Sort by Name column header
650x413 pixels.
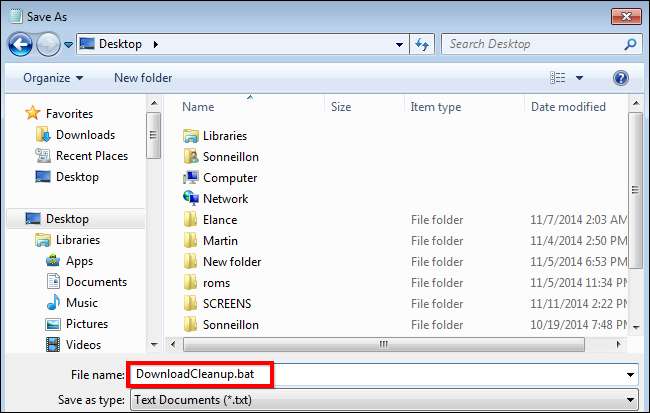(x=198, y=107)
